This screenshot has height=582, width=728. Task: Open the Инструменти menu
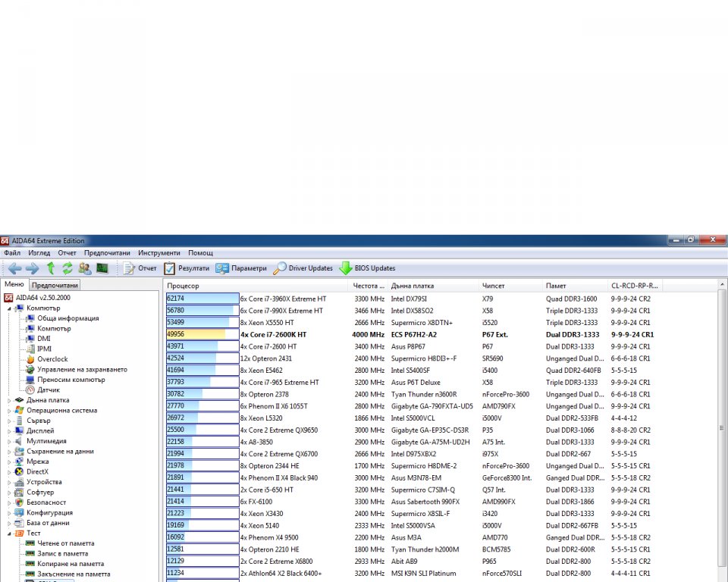click(x=158, y=252)
